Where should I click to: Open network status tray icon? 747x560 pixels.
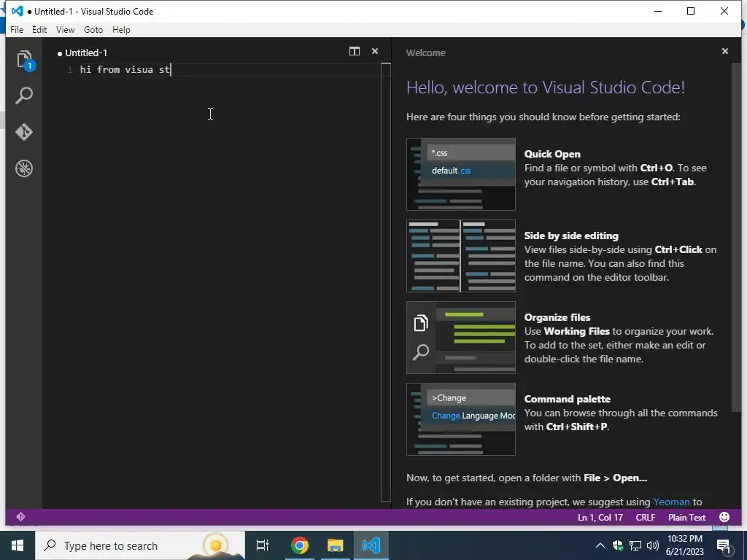[635, 545]
